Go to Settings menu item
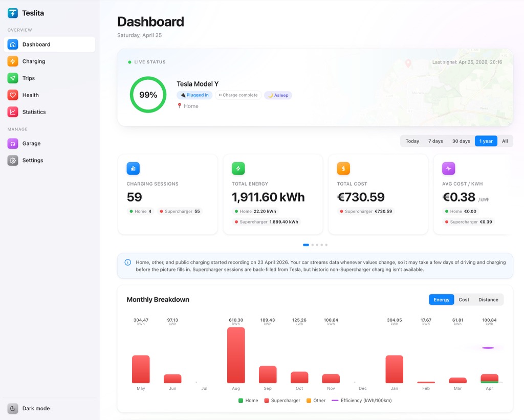524x420 pixels. tap(50, 161)
